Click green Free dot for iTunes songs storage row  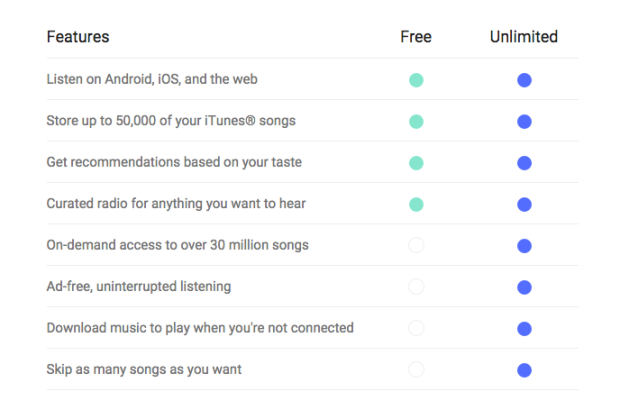pos(416,121)
